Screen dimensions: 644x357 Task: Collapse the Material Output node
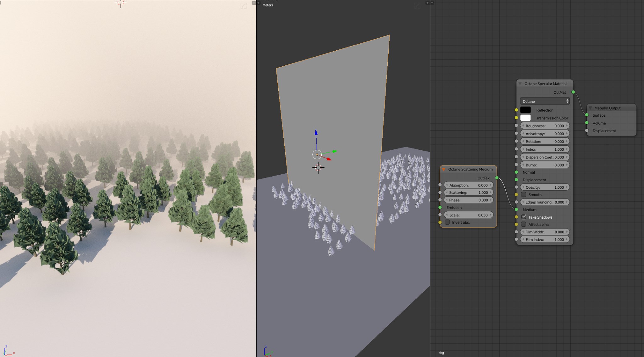pos(590,108)
